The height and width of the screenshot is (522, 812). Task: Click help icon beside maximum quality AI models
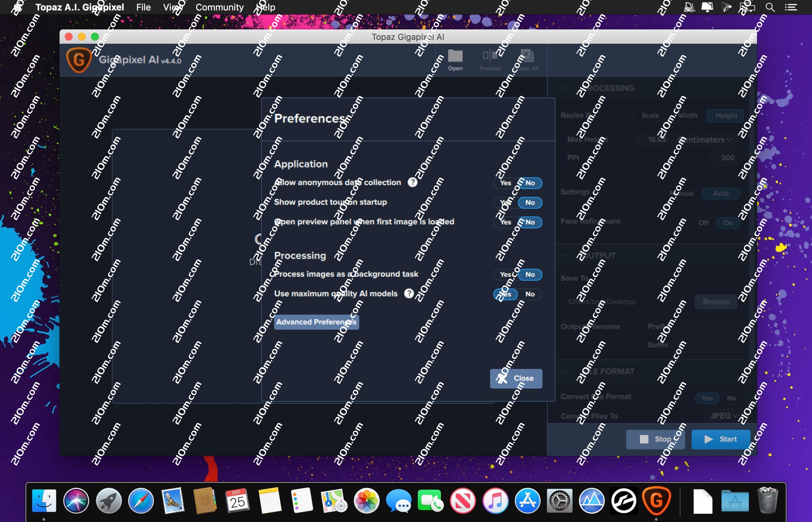pos(409,293)
